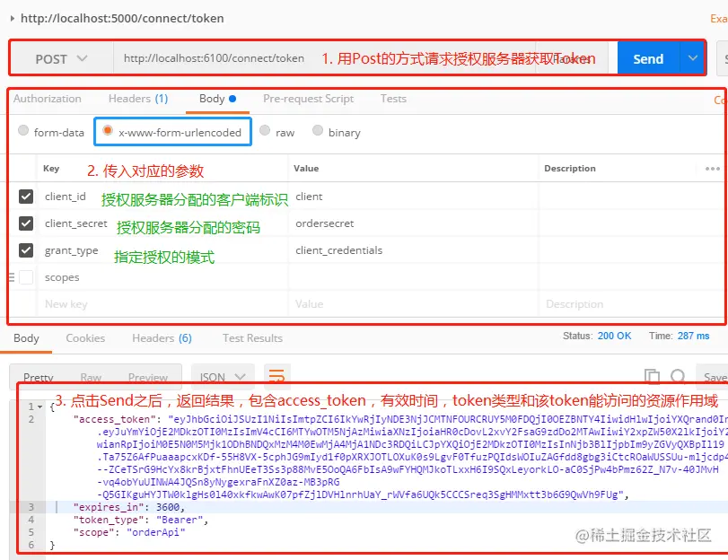The height and width of the screenshot is (560, 728).
Task: Select the Raw response view
Action: pos(91,378)
